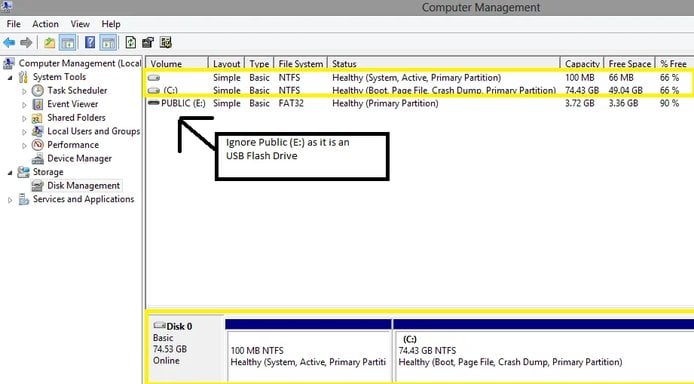
Task: Click the System Tools icon
Action: [23, 77]
